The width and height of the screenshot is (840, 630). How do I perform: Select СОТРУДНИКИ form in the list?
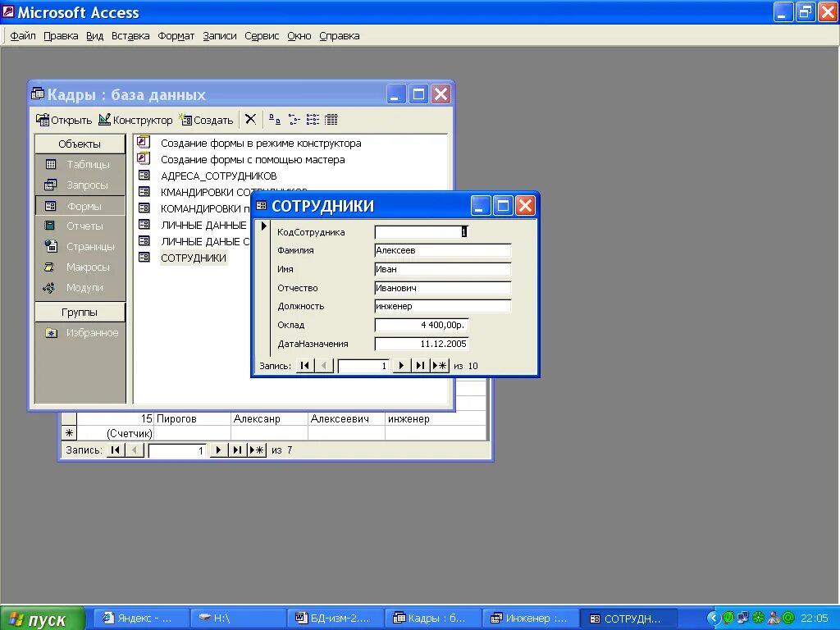click(x=194, y=258)
